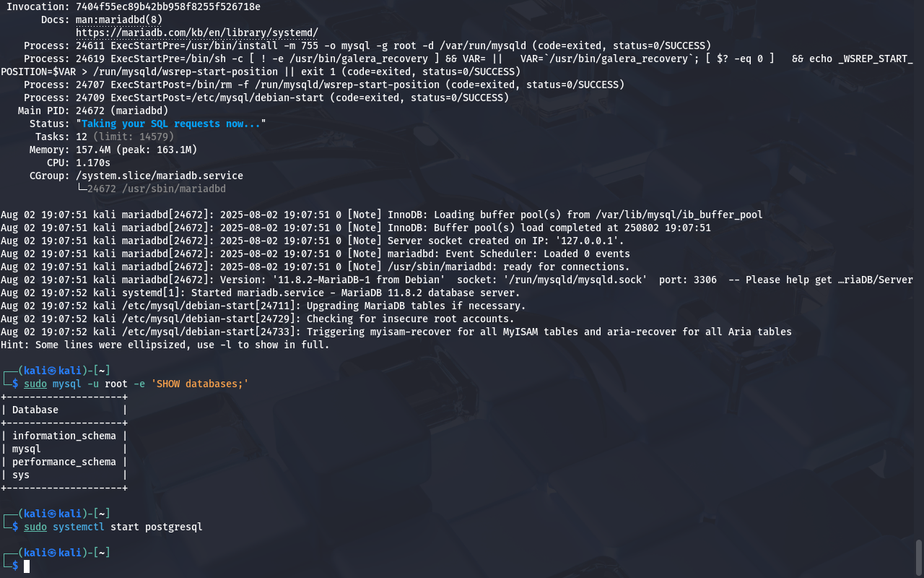Image resolution: width=924 pixels, height=578 pixels.
Task: Click the Invocation ID hash
Action: point(168,7)
